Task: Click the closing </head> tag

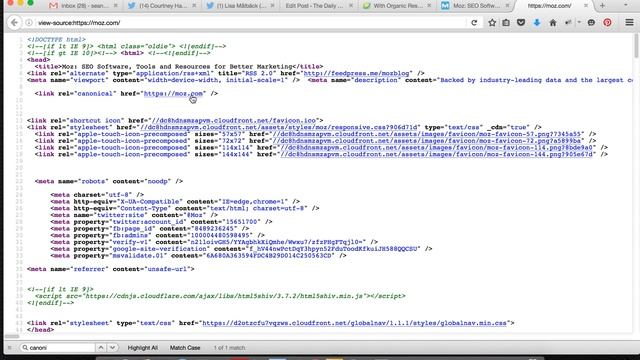Action: (40, 330)
